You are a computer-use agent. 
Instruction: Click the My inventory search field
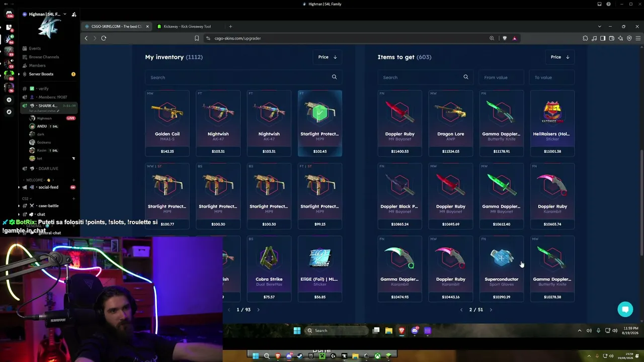coord(244,77)
